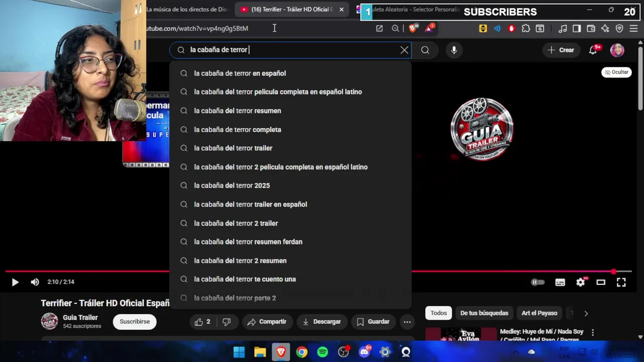Click the Ocultar button
Image resolution: width=644 pixels, height=362 pixels.
click(x=616, y=72)
